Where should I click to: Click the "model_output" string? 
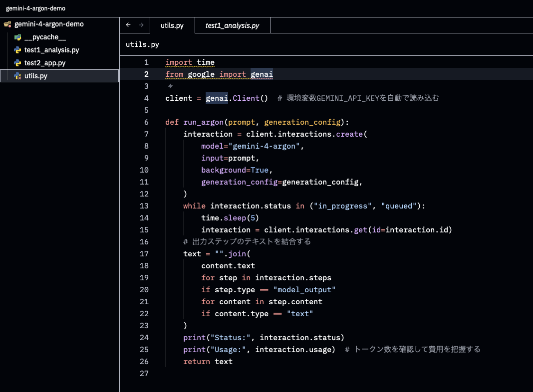pos(304,290)
